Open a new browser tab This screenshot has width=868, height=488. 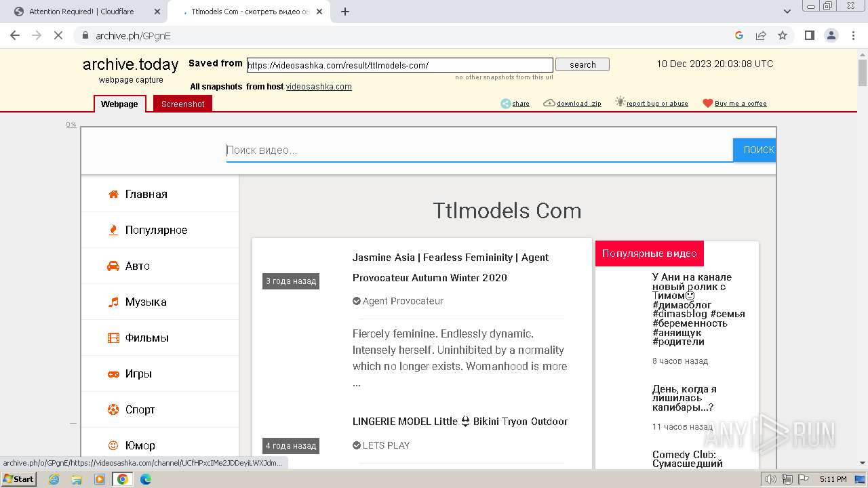344,12
